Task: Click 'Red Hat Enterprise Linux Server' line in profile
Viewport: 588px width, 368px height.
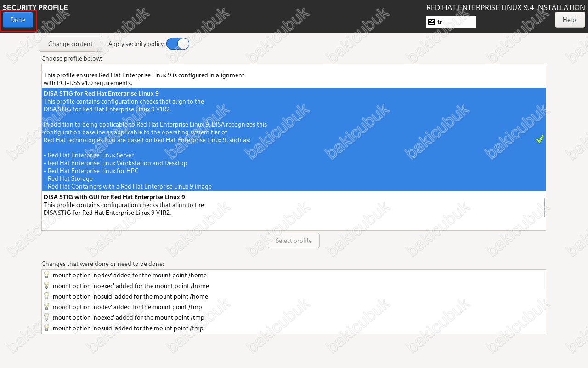Action: [x=89, y=155]
